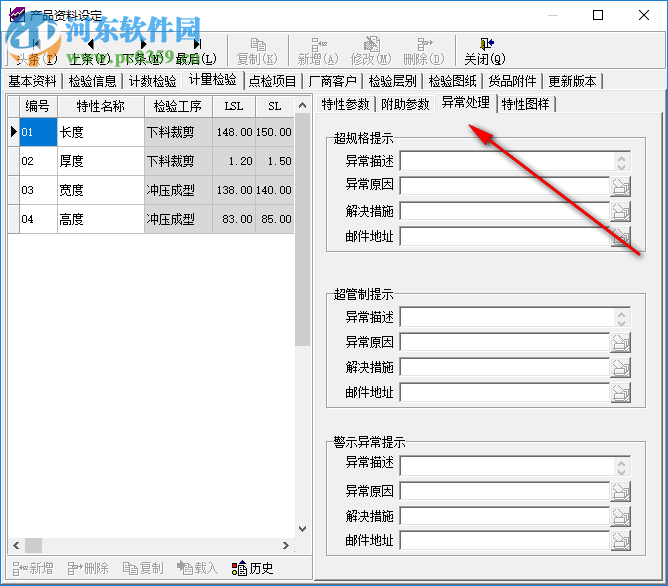This screenshot has width=668, height=586.
Task: Open the 货品附件 tab
Action: tap(513, 81)
